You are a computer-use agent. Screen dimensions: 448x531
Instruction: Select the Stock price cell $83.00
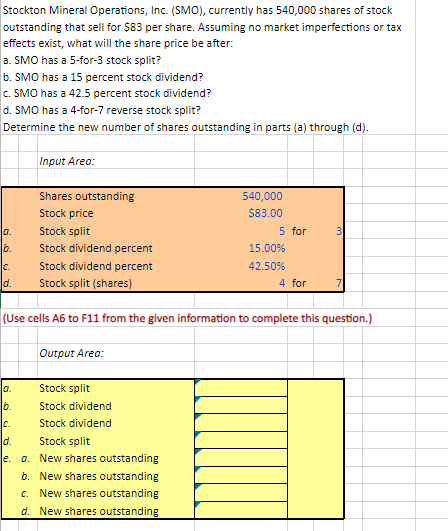click(x=265, y=213)
